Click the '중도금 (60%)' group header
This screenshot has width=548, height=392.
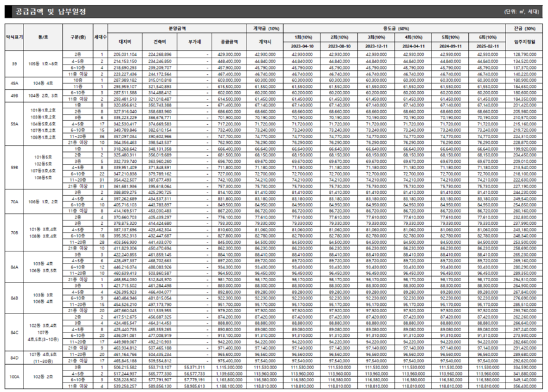395,28
